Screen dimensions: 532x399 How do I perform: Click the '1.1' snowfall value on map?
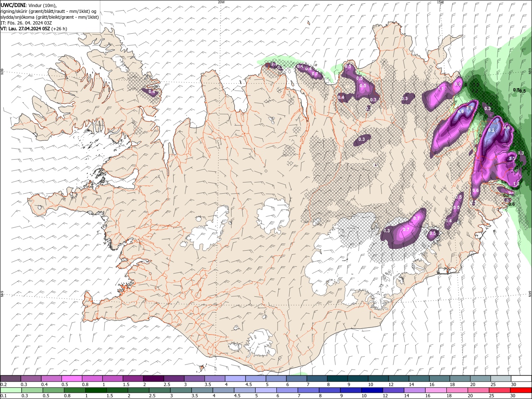tap(441, 89)
